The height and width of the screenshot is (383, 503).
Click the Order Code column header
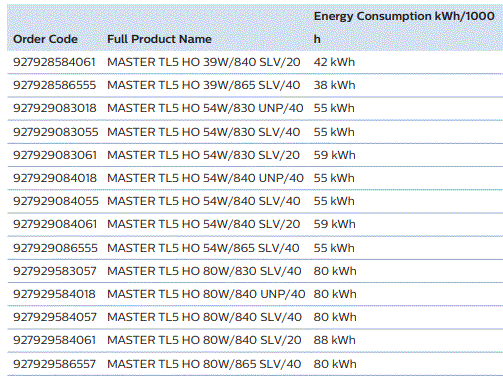click(x=45, y=39)
